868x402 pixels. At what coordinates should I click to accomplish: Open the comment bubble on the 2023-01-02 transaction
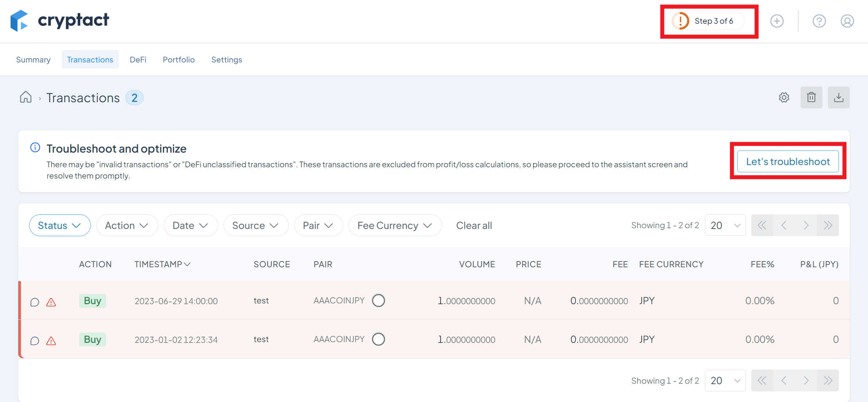pyautogui.click(x=35, y=341)
